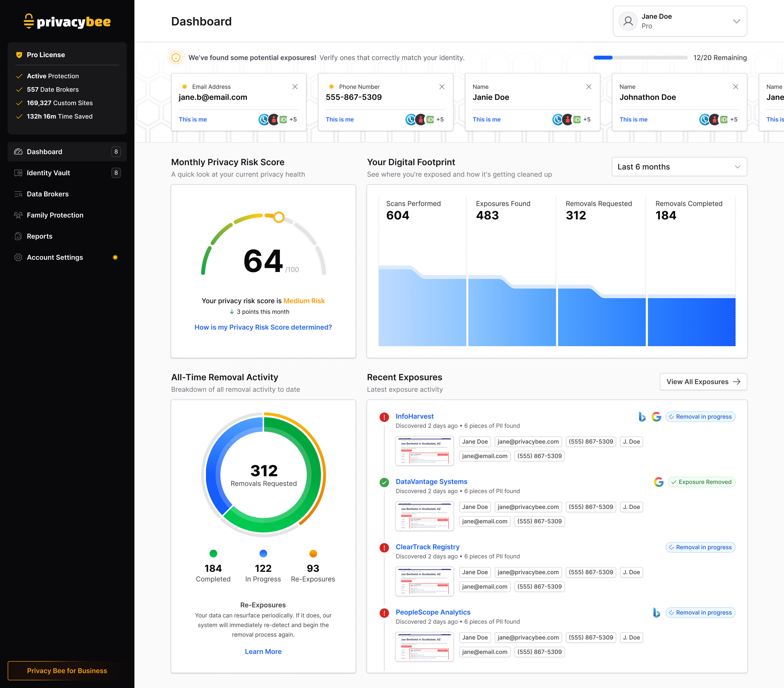
Task: Click the green check icon beside DataVantage Systems
Action: [384, 483]
